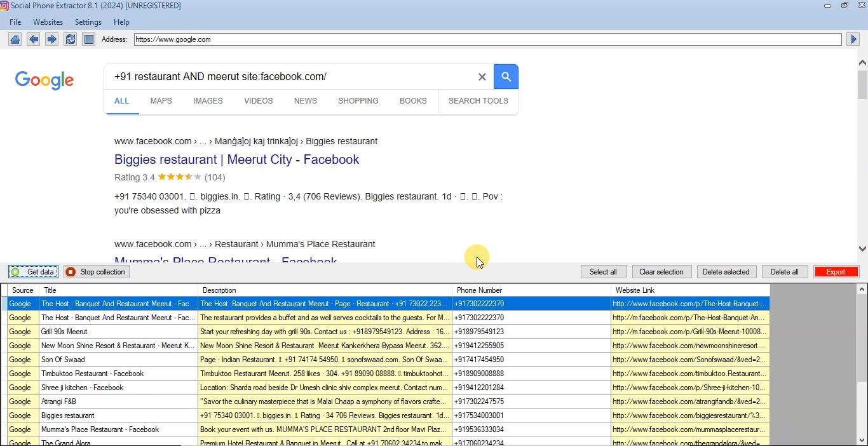
Task: Go forward with the right arrow icon
Action: [52, 39]
